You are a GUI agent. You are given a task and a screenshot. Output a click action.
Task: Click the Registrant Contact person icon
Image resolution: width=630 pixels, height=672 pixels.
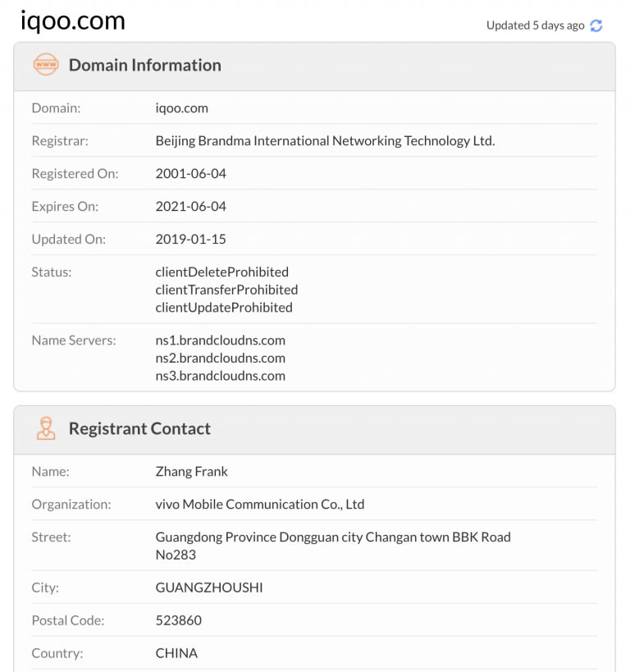(46, 428)
